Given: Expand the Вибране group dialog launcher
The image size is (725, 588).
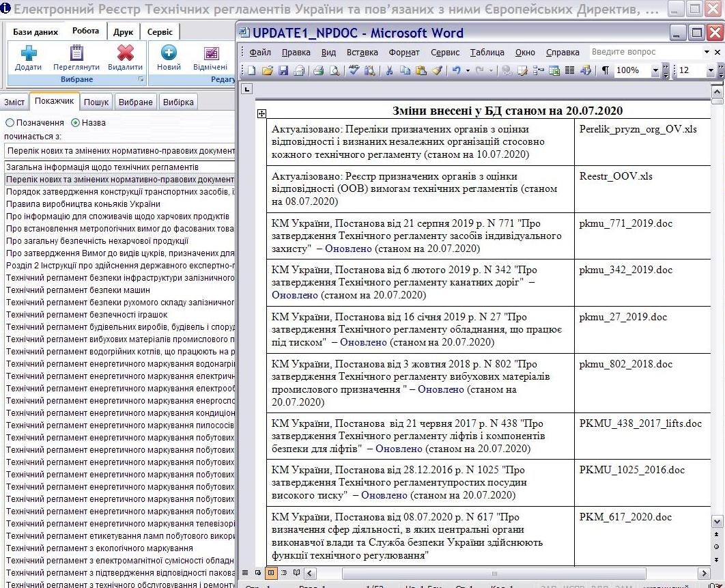Looking at the screenshot, I should (141, 80).
